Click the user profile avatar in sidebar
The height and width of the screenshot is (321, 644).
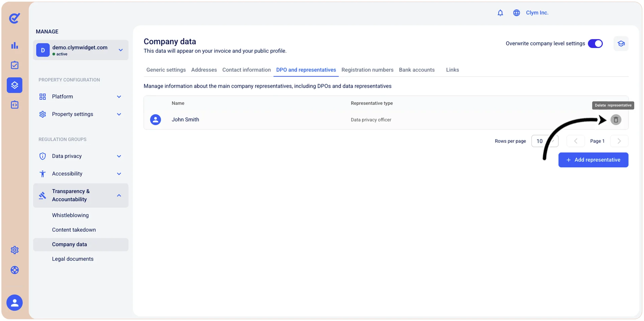click(14, 303)
